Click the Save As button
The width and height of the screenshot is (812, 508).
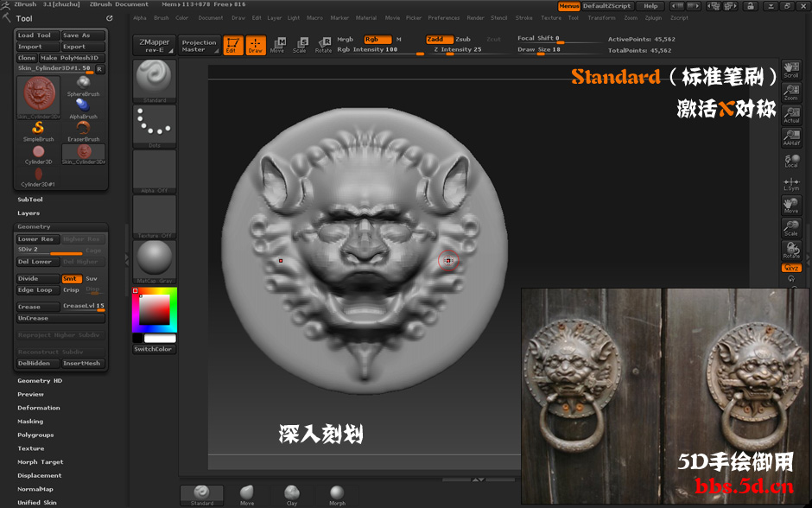click(83, 35)
